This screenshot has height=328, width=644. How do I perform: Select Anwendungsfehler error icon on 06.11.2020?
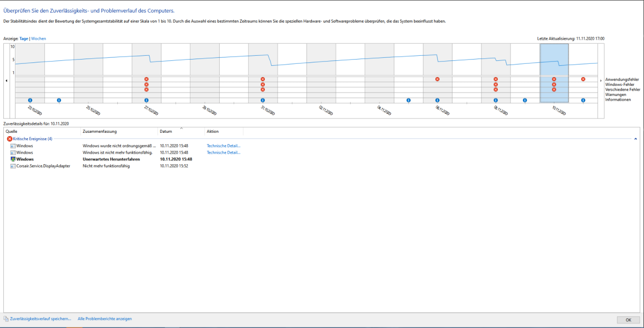click(x=437, y=79)
